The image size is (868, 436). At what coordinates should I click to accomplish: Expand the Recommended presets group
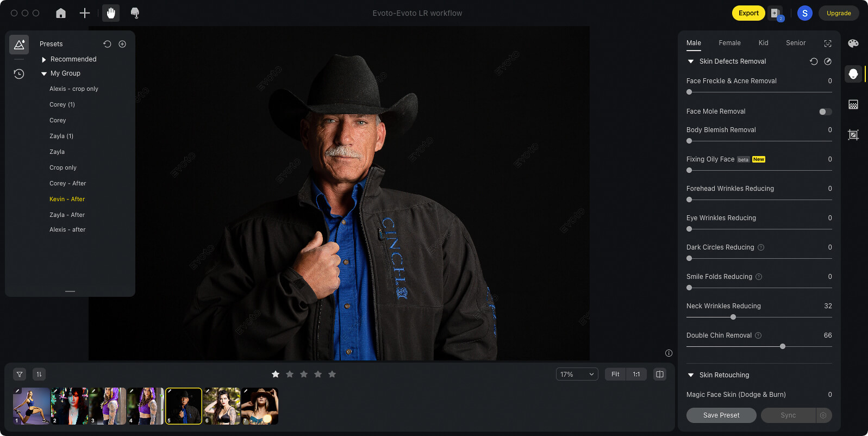[44, 59]
